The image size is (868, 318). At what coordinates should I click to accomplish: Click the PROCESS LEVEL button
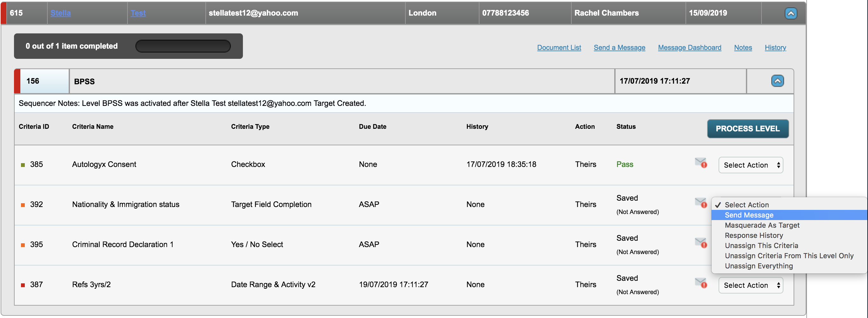pyautogui.click(x=747, y=129)
